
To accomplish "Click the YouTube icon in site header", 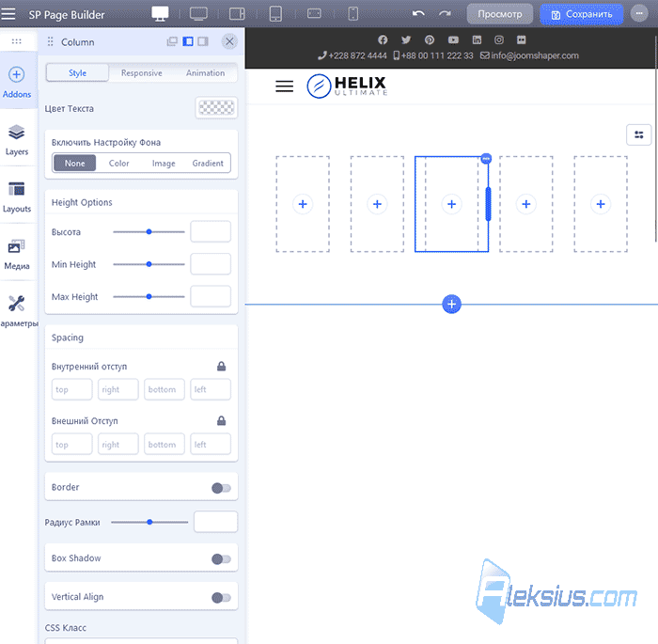I will (453, 39).
